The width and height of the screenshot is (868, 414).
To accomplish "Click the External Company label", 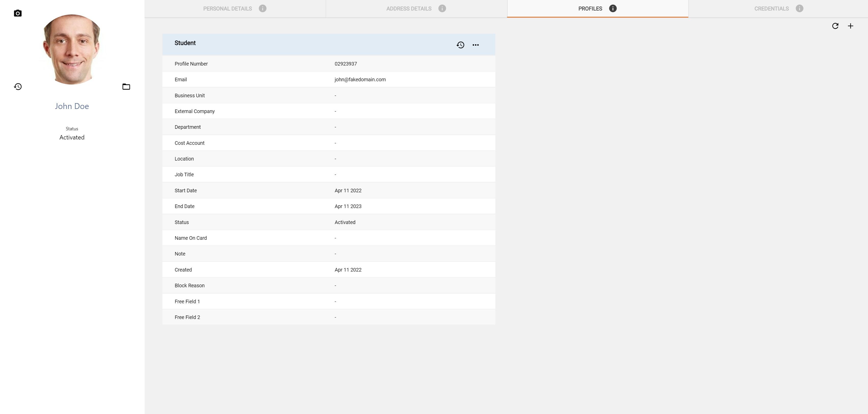I will (195, 112).
